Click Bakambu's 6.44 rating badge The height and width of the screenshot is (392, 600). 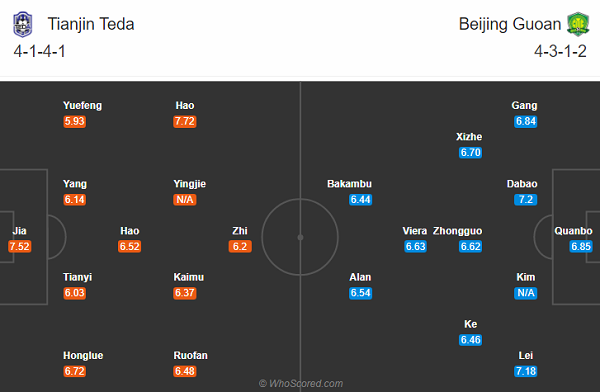click(360, 199)
